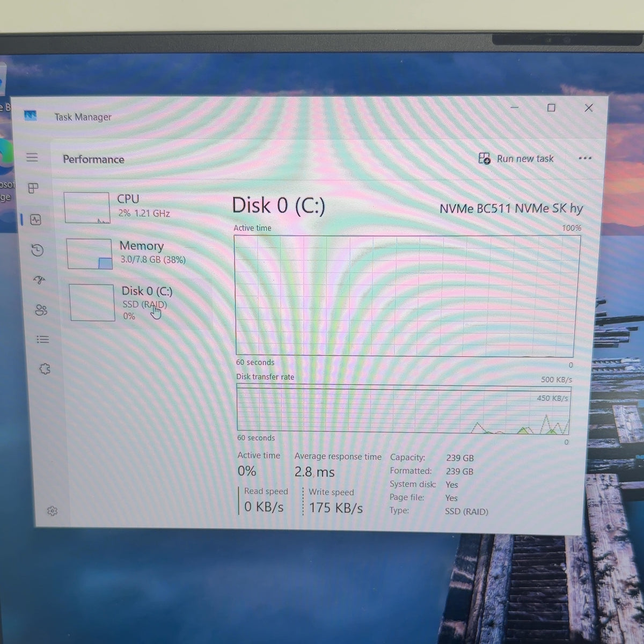Click the 175 KB/s write speed value

pyautogui.click(x=336, y=507)
